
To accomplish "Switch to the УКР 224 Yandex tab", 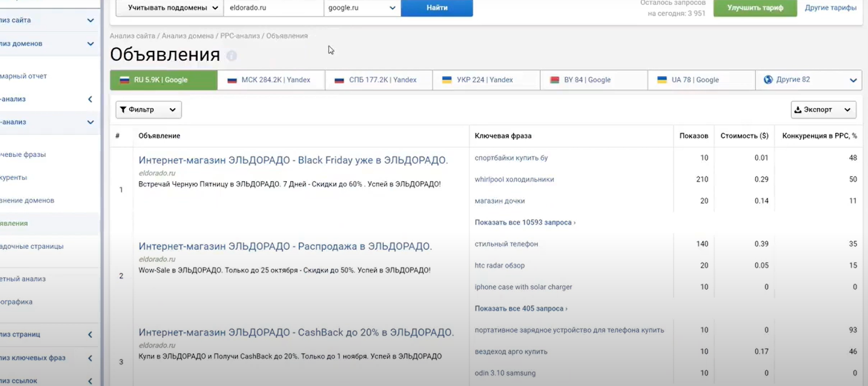I will [x=486, y=80].
